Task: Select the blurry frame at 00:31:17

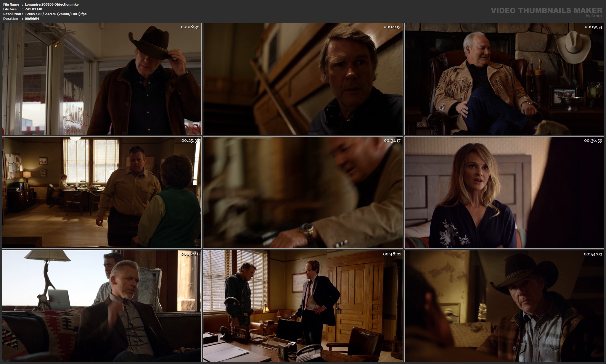Action: click(303, 192)
